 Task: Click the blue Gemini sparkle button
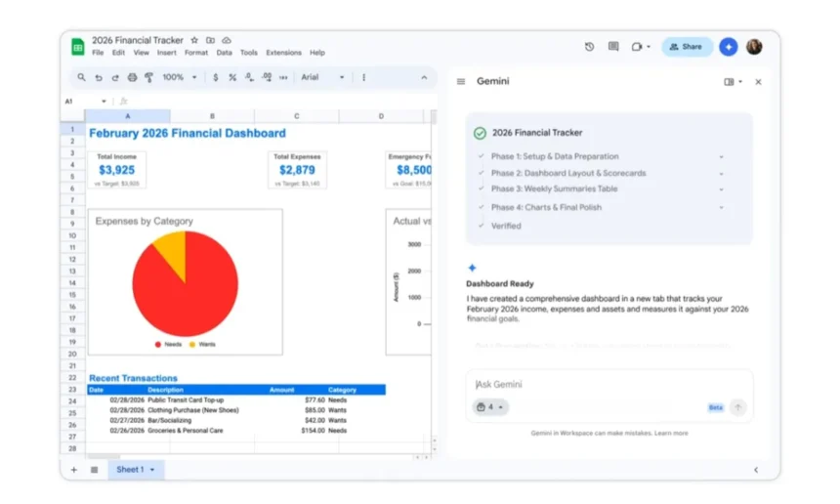point(728,47)
